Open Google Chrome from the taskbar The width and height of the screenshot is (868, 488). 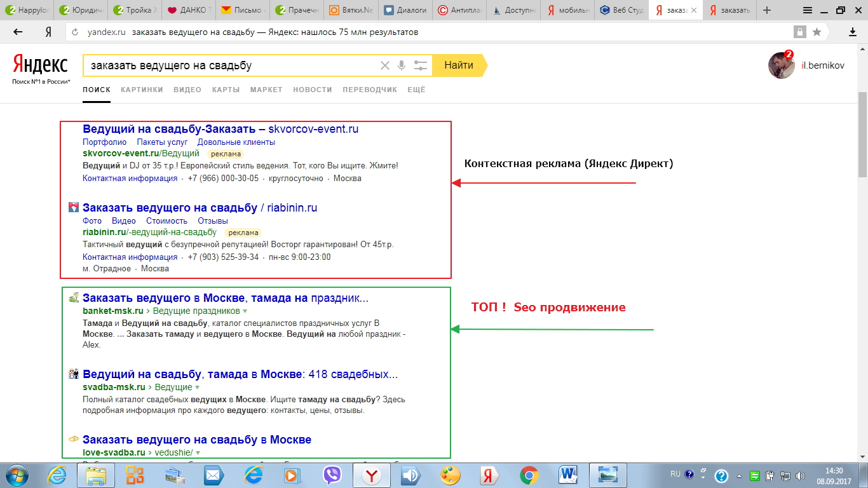tap(529, 475)
